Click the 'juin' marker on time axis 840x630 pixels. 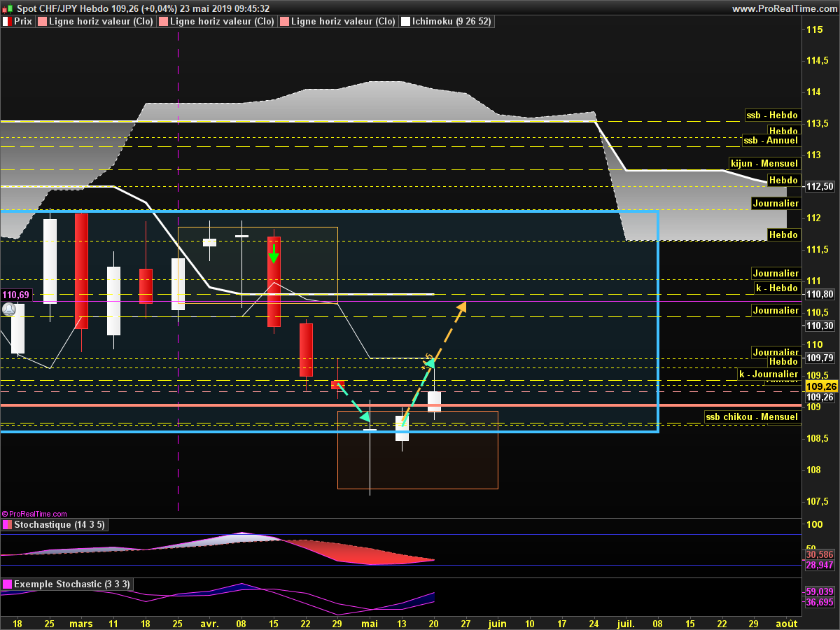497,623
